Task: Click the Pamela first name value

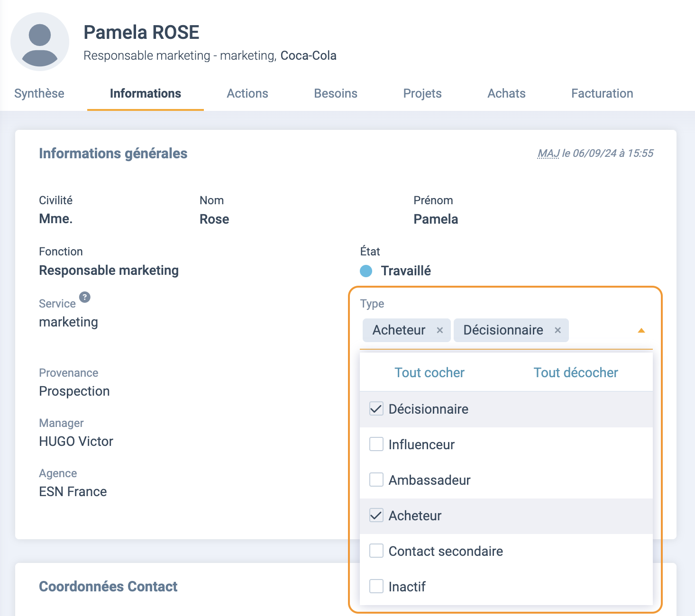Action: pos(436,219)
